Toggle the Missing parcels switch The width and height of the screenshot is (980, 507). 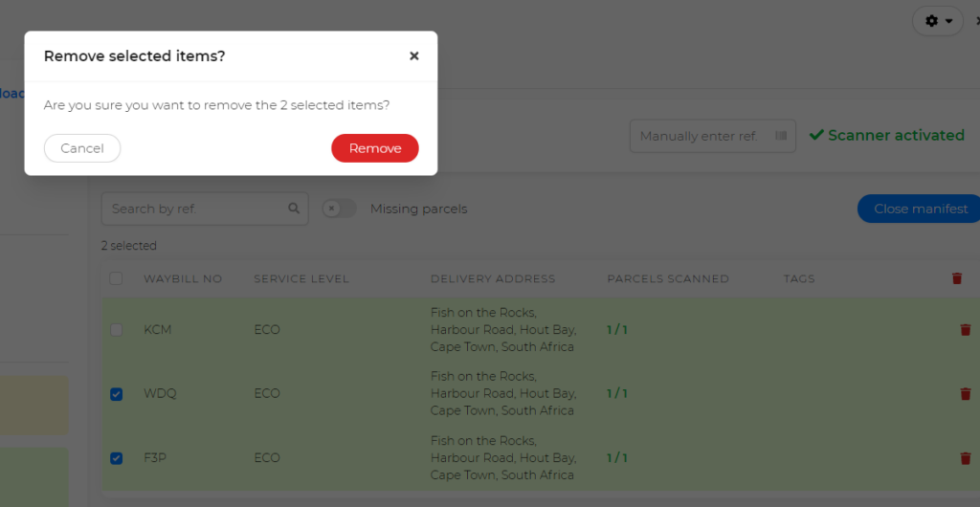coord(340,209)
